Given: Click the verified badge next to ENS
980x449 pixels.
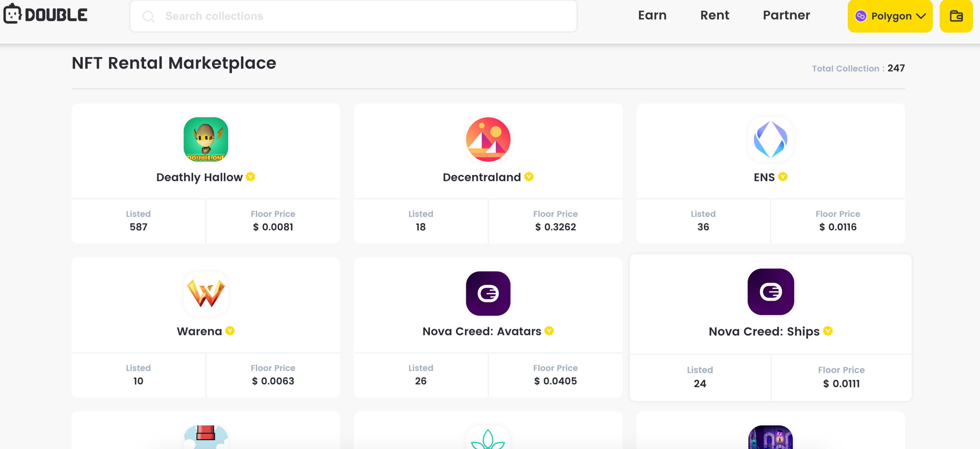Looking at the screenshot, I should (783, 176).
